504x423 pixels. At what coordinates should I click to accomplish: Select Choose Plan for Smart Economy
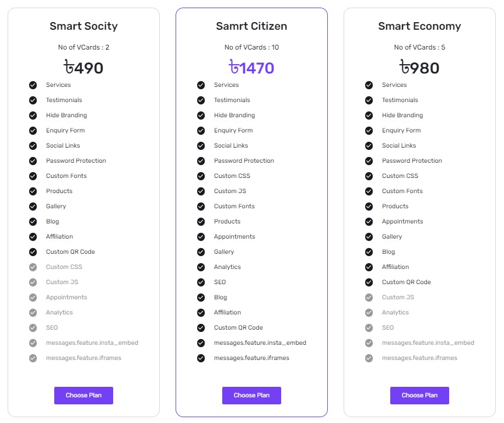[x=419, y=395]
